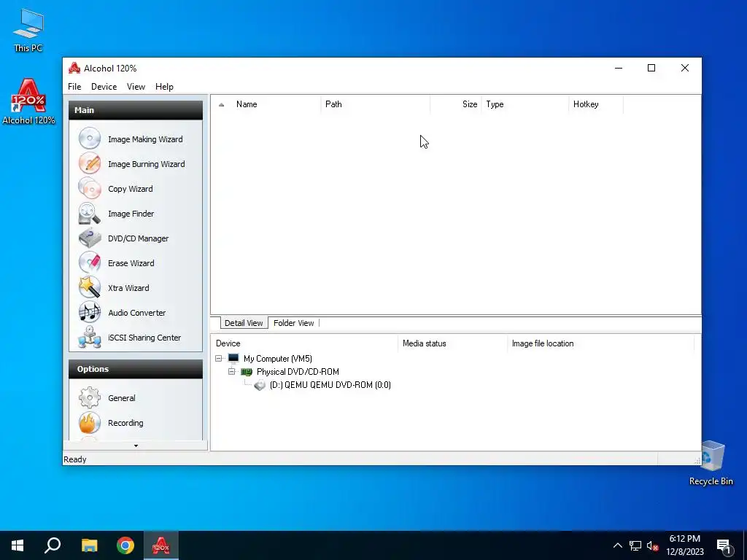This screenshot has width=747, height=560.
Task: Open the muted volume tray icon
Action: pyautogui.click(x=653, y=545)
